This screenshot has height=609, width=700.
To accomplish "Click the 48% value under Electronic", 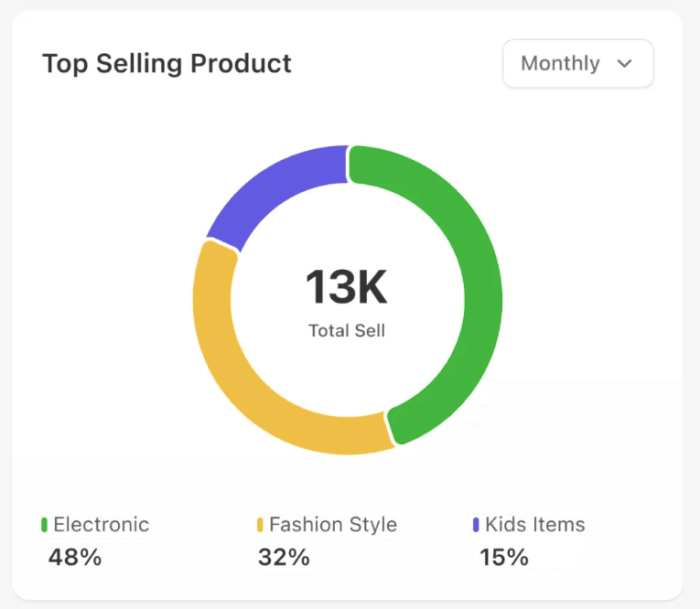I will (75, 557).
